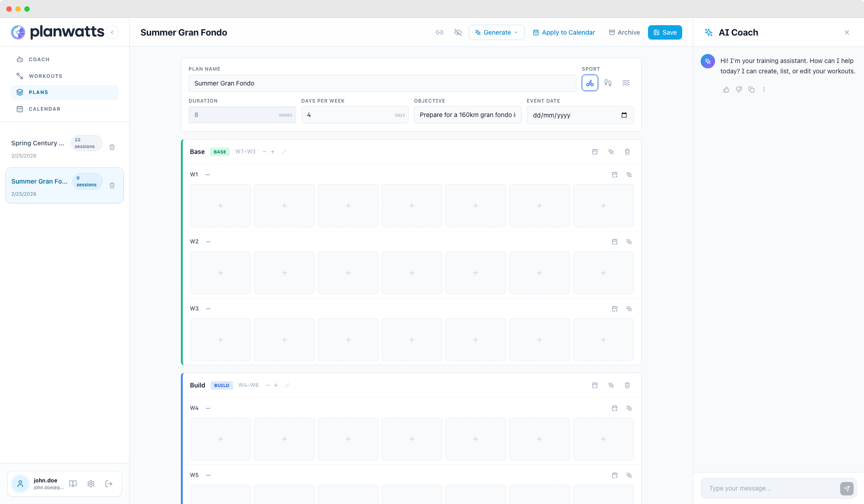The width and height of the screenshot is (864, 504).
Task: Toggle plan visibility eye-off icon
Action: (458, 32)
